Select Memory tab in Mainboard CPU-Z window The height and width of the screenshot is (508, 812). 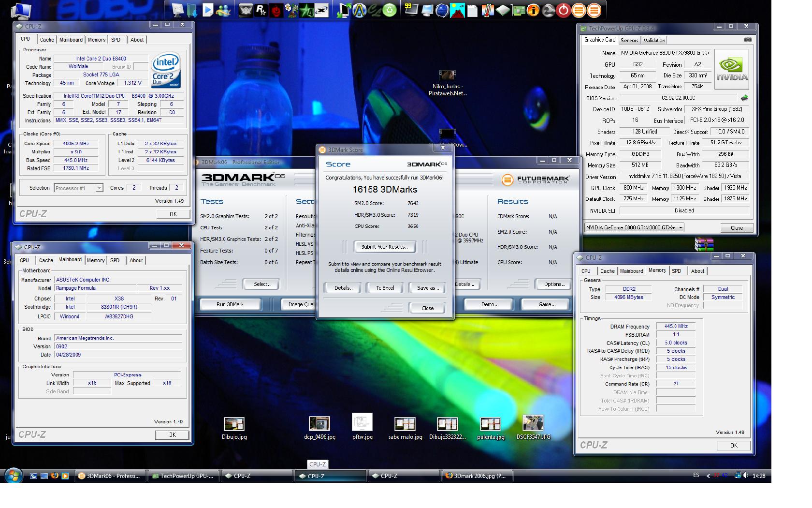[96, 260]
